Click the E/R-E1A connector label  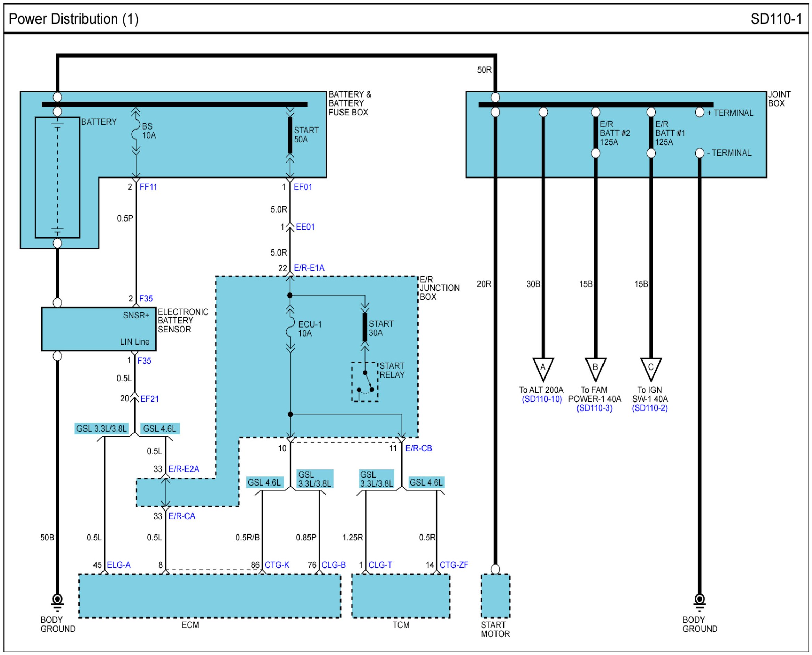309,268
